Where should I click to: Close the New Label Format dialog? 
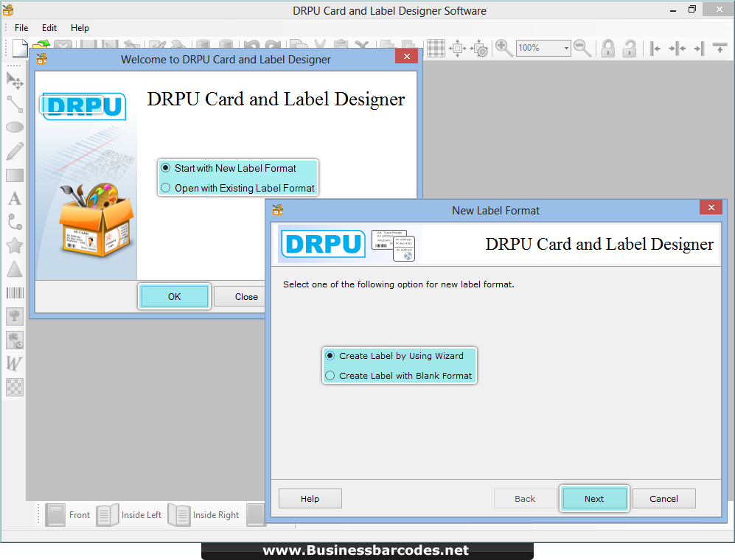click(x=711, y=207)
